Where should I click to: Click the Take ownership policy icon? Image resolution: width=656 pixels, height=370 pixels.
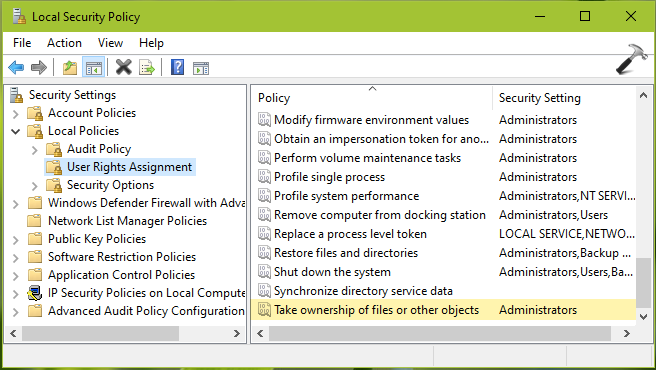point(264,310)
